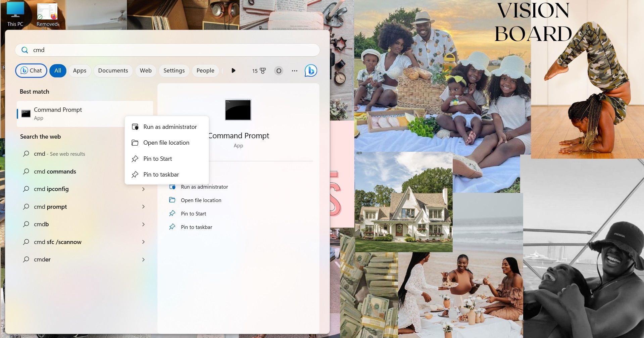
Task: Select Run as administrator in context menu
Action: [x=170, y=127]
